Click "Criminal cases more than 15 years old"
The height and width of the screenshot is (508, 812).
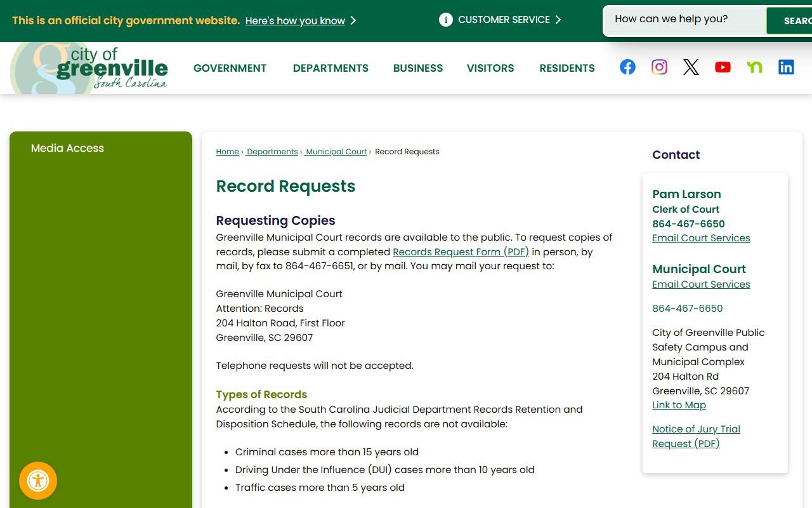[x=327, y=452]
